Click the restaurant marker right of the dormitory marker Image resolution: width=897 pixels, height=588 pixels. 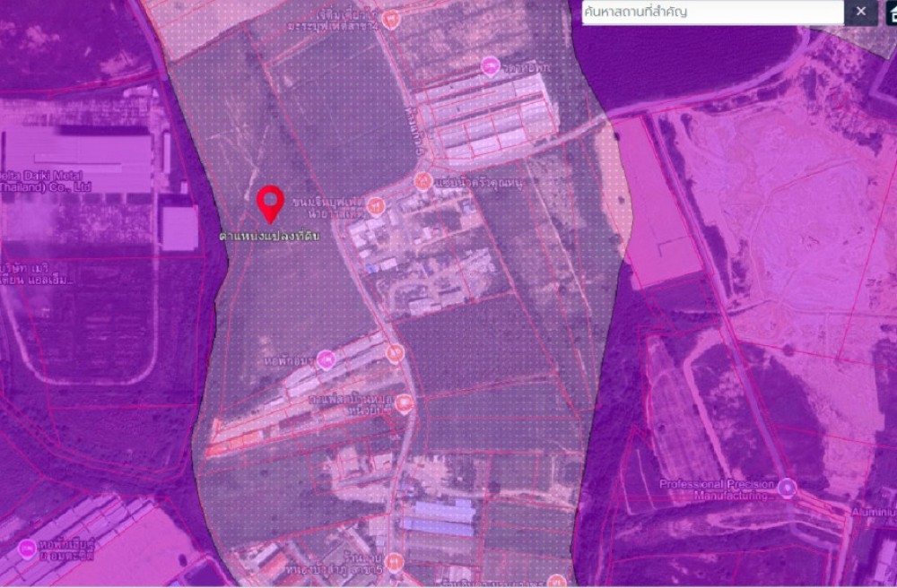(x=395, y=354)
